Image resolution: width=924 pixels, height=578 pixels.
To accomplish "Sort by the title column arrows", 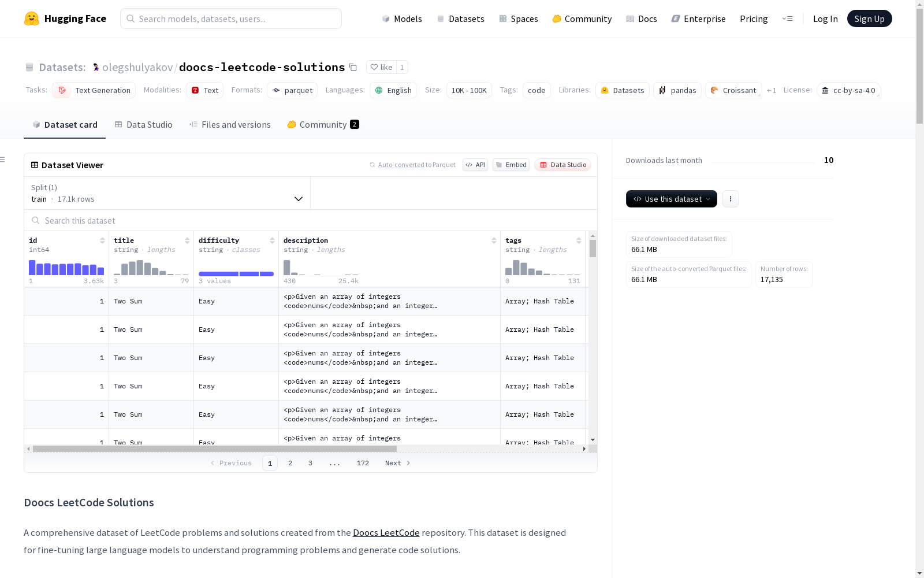I will click(187, 240).
